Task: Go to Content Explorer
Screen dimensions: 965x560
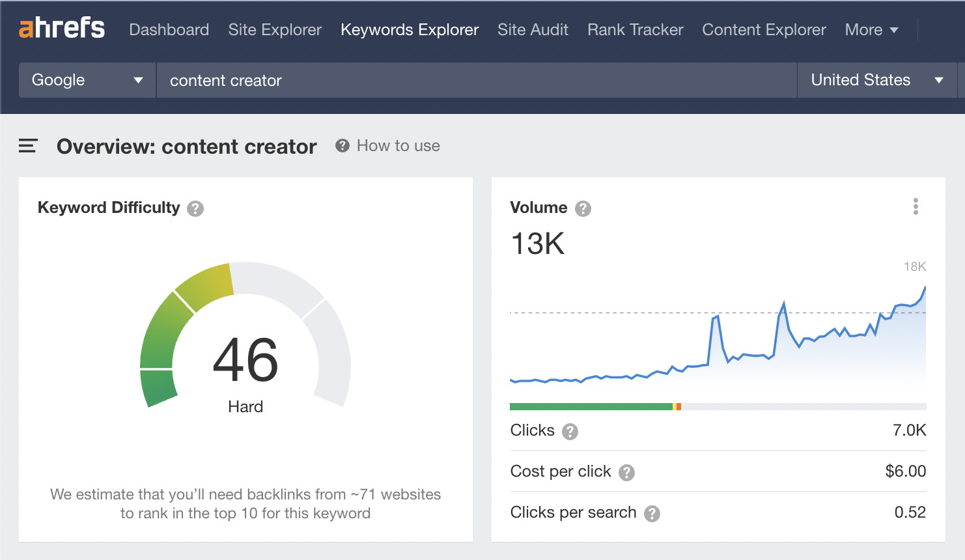Action: point(763,29)
